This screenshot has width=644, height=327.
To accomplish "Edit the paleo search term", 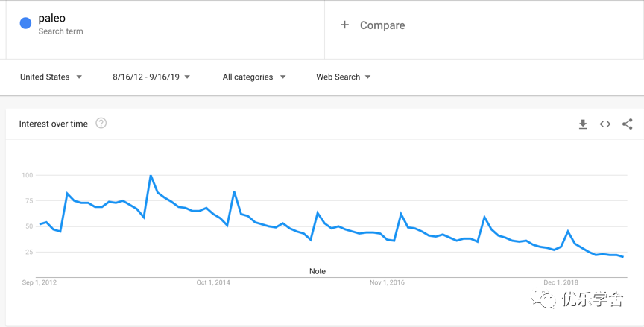I will tap(52, 19).
